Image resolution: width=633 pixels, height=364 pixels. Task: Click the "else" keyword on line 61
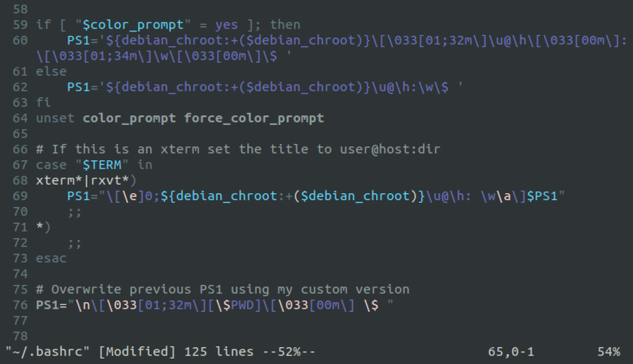click(51, 71)
